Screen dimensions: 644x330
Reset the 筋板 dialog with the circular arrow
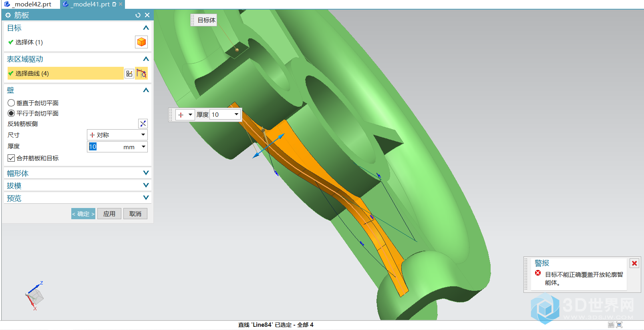point(138,15)
